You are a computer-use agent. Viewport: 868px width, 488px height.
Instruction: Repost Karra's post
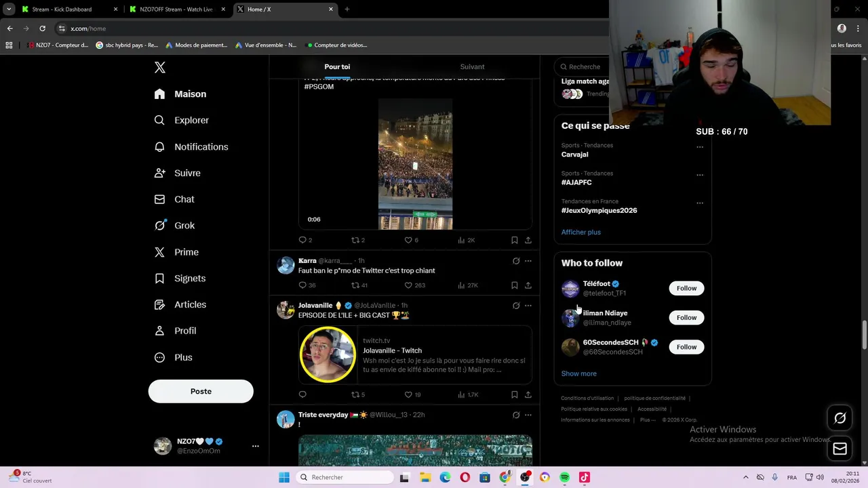pyautogui.click(x=359, y=285)
